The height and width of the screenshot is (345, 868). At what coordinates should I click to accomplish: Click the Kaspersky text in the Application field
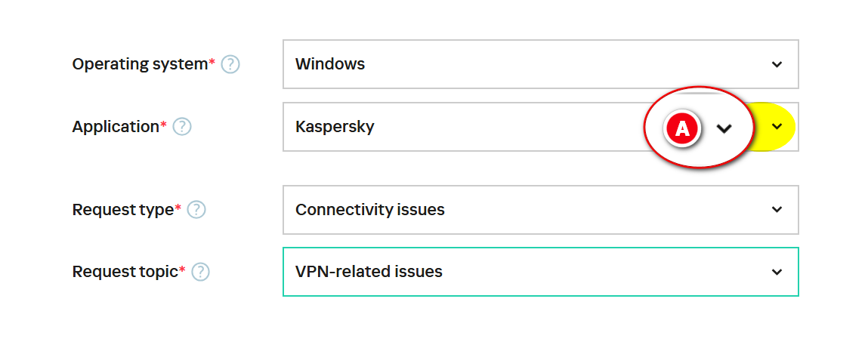(335, 127)
